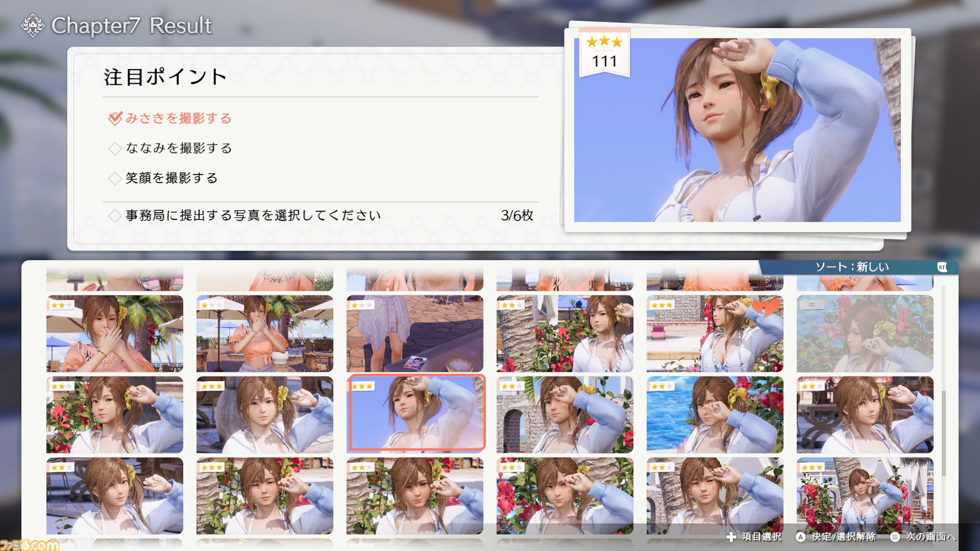980x551 pixels.
Task: Select the plaid skirt and legs photo
Action: click(415, 334)
